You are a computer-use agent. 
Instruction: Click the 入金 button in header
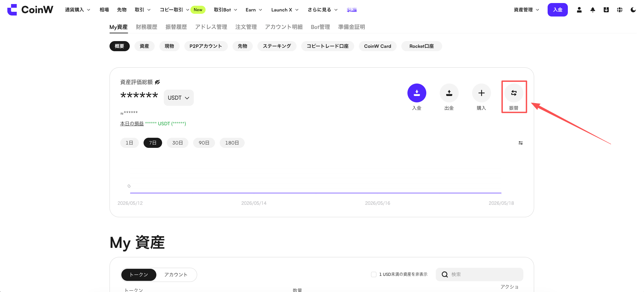pos(558,10)
